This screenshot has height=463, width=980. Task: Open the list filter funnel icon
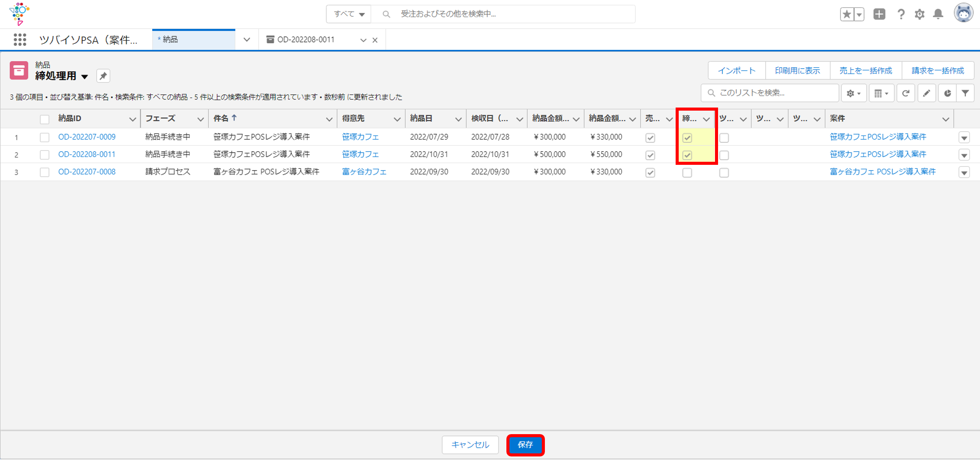(x=965, y=93)
